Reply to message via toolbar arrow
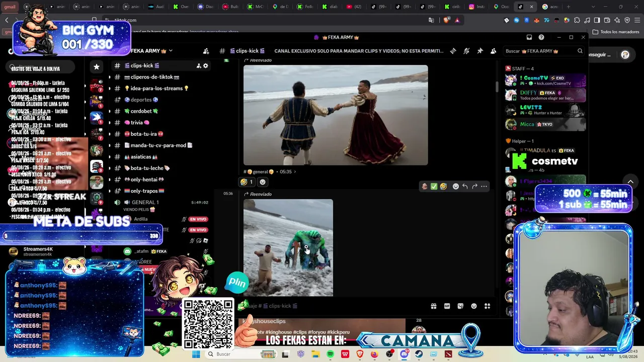644x362 pixels. click(465, 187)
